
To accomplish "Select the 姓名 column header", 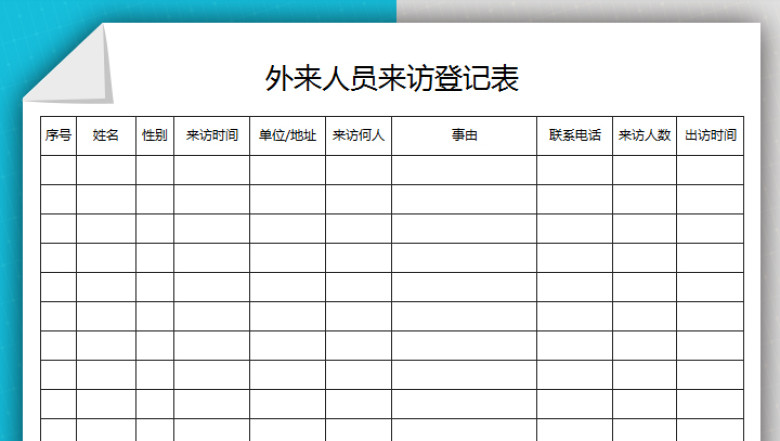I will 106,136.
